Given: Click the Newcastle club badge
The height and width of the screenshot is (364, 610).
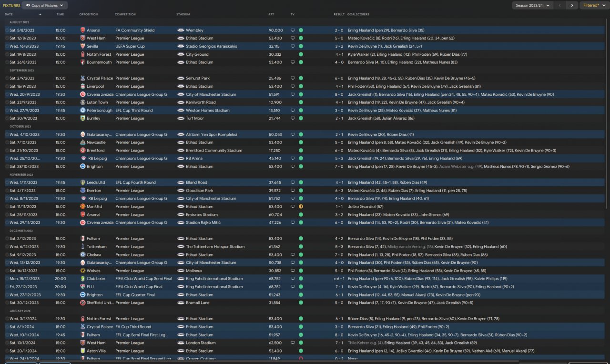Looking at the screenshot, I should 83,142.
